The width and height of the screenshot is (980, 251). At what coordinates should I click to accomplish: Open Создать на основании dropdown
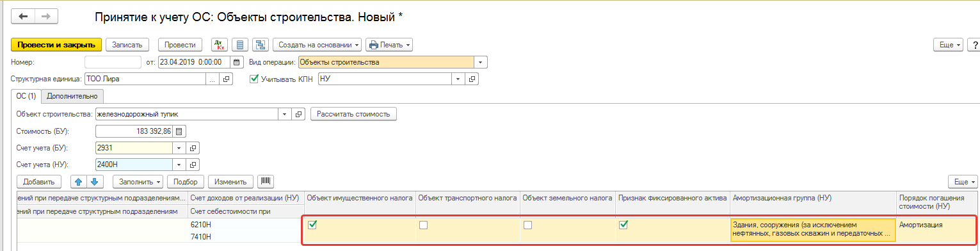coord(317,45)
